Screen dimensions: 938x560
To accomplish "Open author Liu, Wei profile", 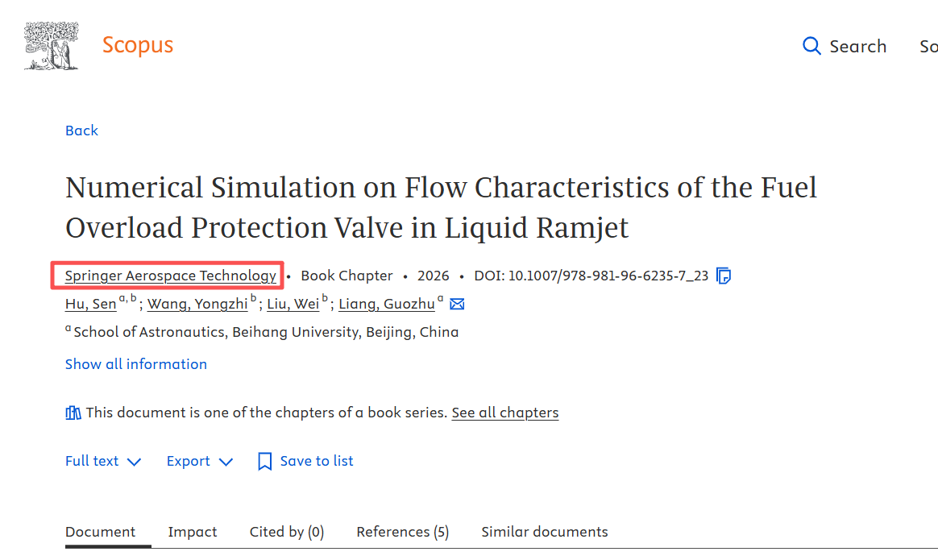I will [x=293, y=304].
